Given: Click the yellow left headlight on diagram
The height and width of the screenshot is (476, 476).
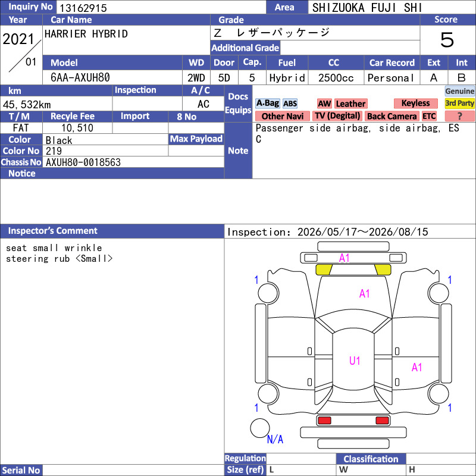Looking at the screenshot, I should coord(324,270).
